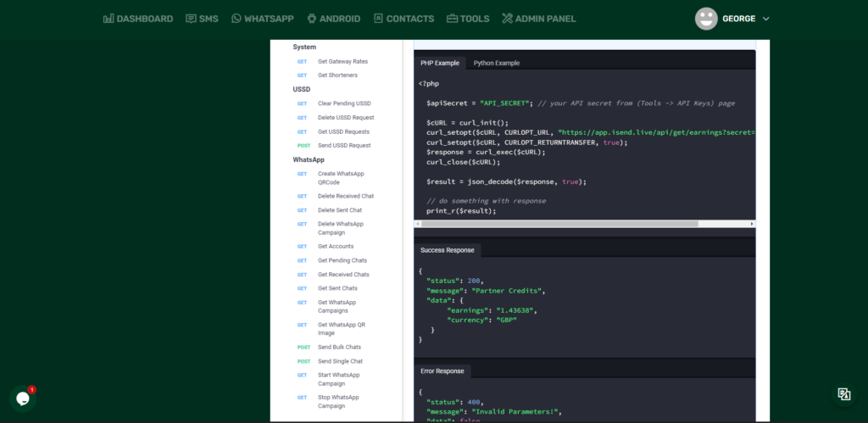Expand the George user dropdown chevron
Screen dimensions: 868x423
(766, 19)
